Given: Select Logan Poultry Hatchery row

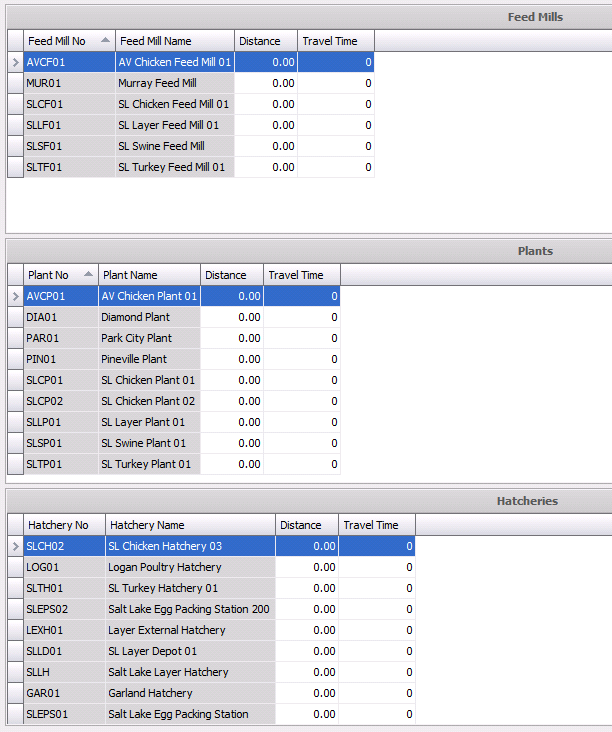Looking at the screenshot, I should click(190, 567).
